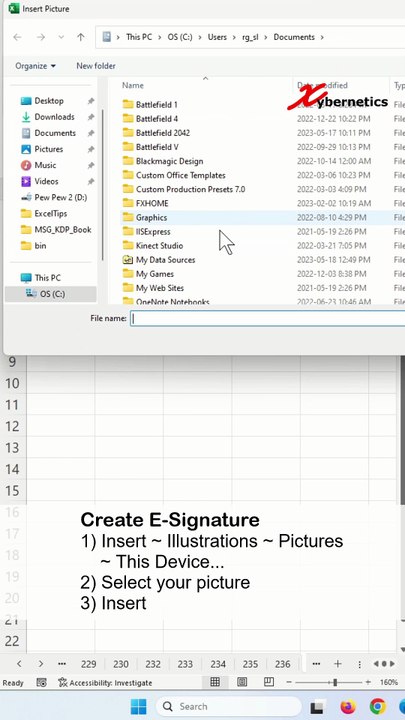This screenshot has width=405, height=720.
Task: Open the recent locations dropdown arrow
Action: [61, 38]
